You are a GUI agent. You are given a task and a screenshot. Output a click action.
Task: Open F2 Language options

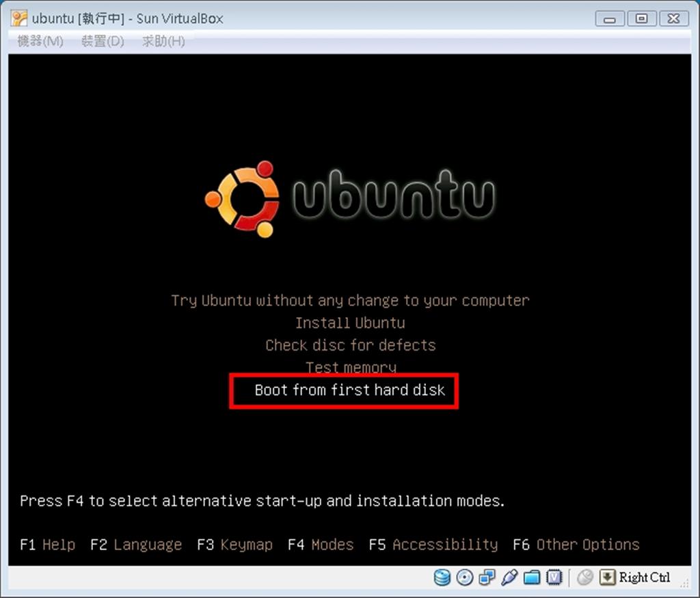(136, 545)
